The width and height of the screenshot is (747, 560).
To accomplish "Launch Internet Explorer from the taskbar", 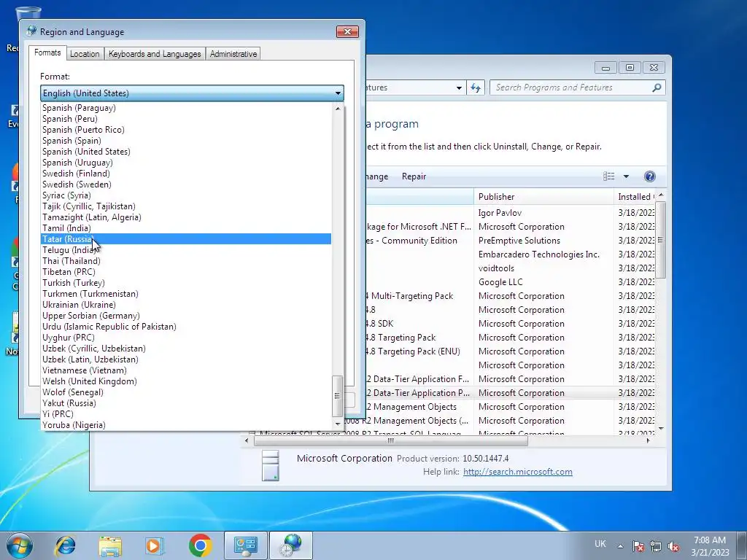I will click(65, 545).
